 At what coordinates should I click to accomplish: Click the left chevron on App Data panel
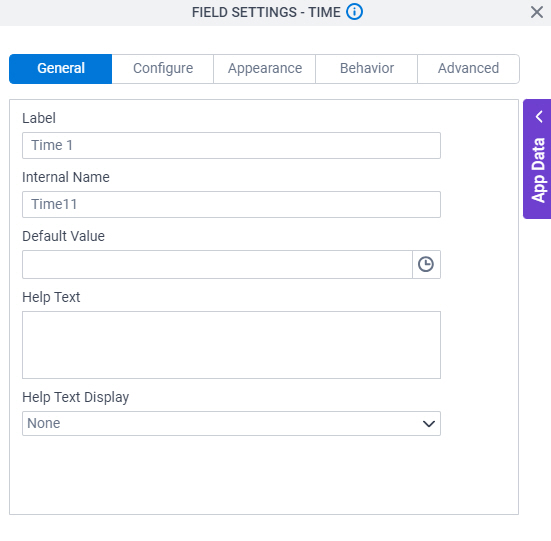point(539,116)
